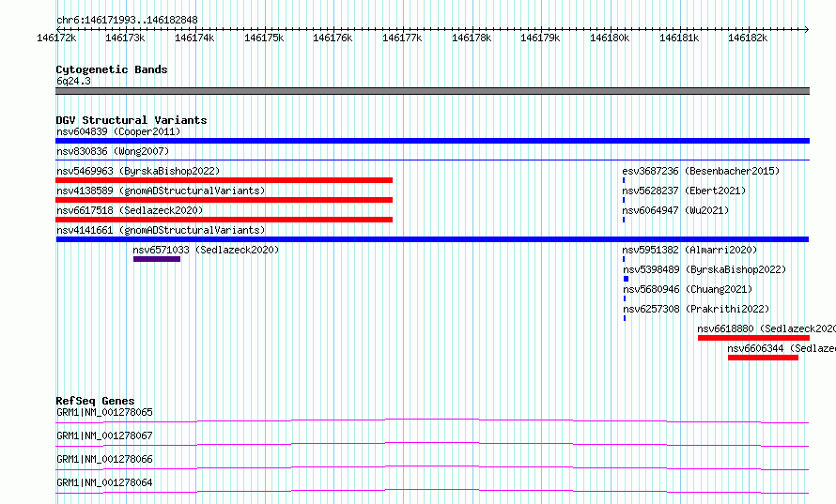Click the purple nsv6571033 variant bar

157,259
